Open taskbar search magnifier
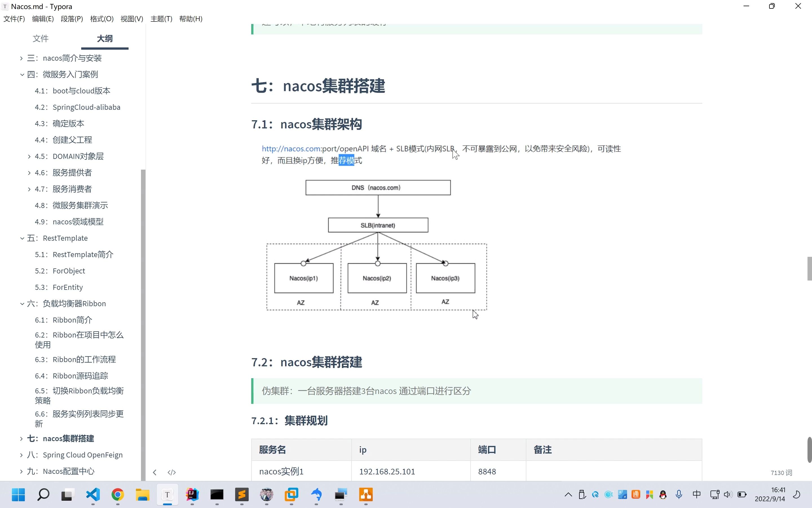Image resolution: width=812 pixels, height=508 pixels. coord(43,494)
